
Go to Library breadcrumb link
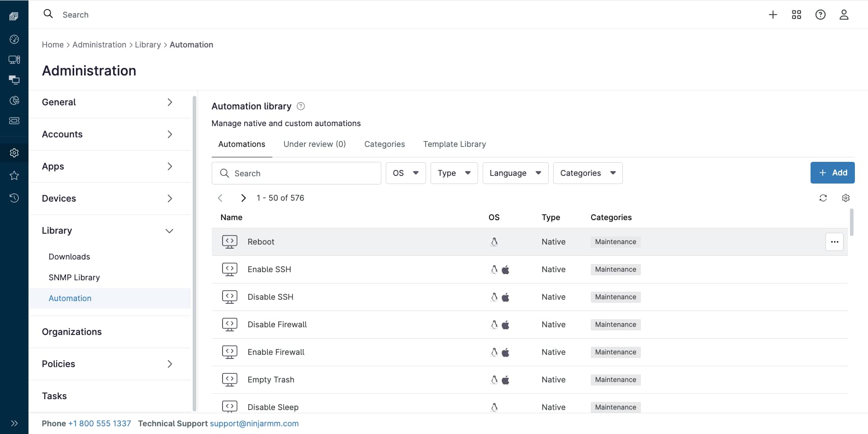[148, 45]
